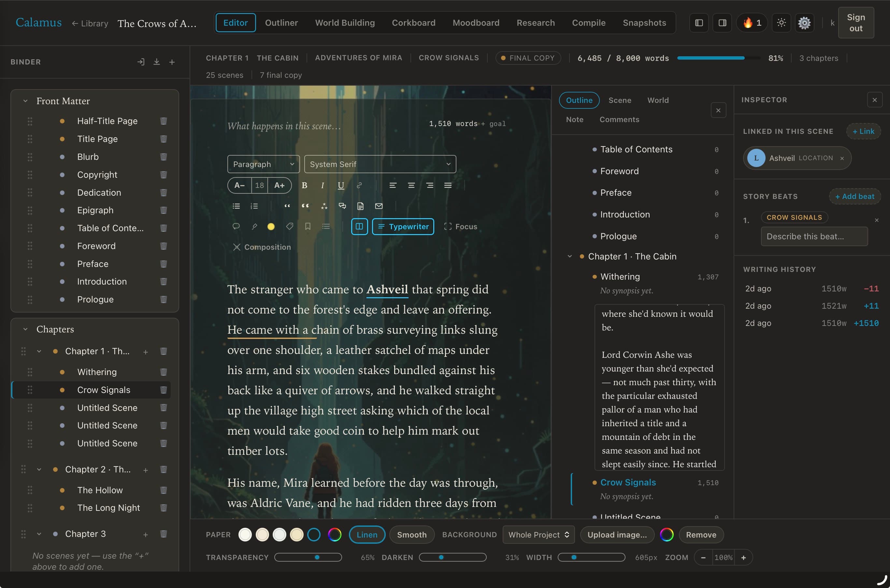This screenshot has width=890, height=588.
Task: Enable Focus mode
Action: (x=460, y=227)
